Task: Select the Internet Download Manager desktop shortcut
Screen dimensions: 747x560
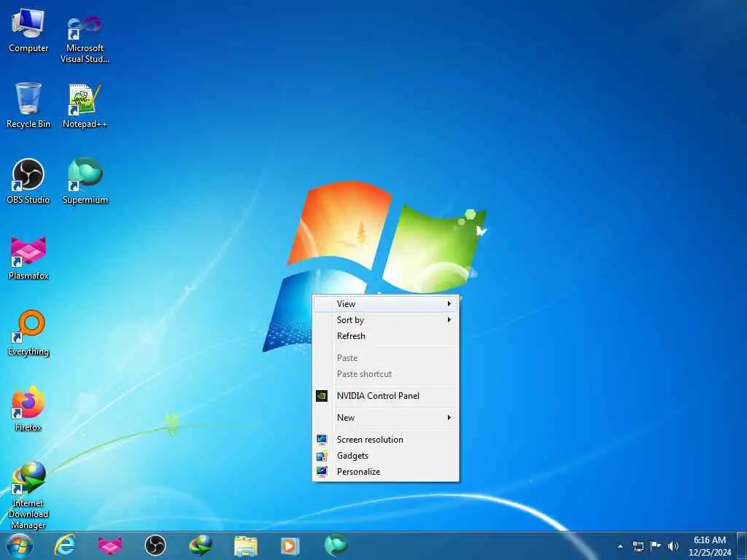Action: point(28,495)
